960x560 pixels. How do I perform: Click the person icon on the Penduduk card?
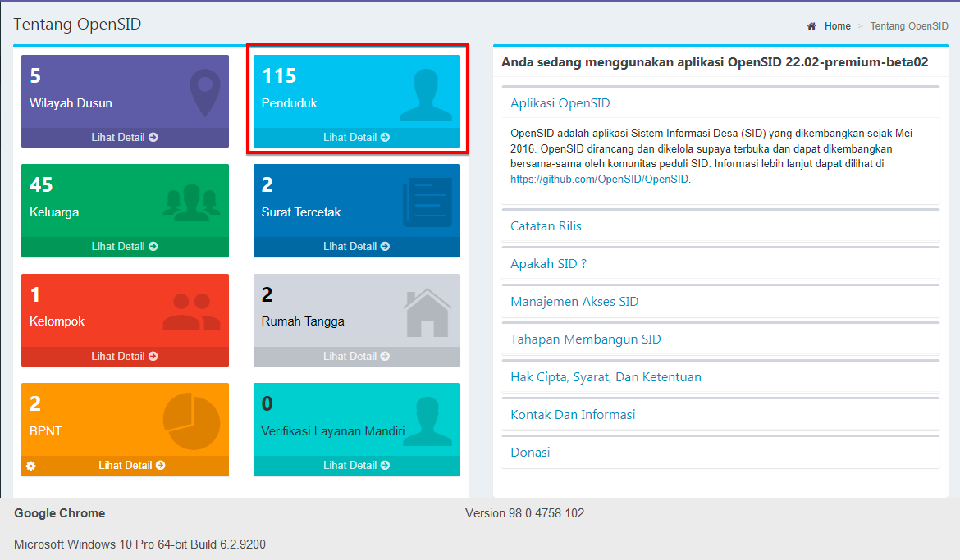point(427,94)
